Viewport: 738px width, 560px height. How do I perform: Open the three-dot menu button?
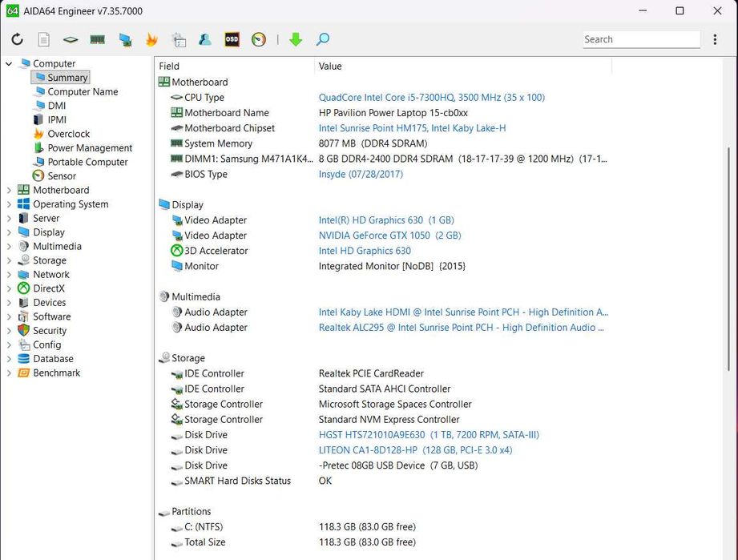(x=715, y=39)
